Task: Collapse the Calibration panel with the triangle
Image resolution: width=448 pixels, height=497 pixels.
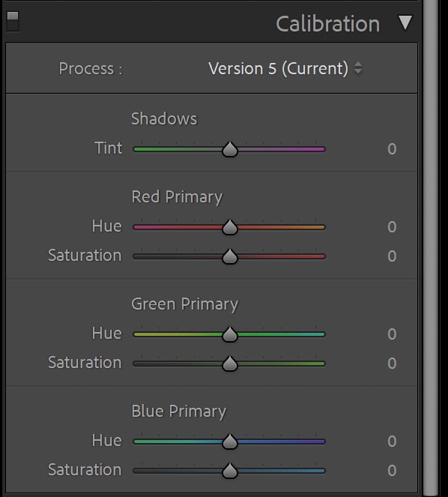Action: 405,22
